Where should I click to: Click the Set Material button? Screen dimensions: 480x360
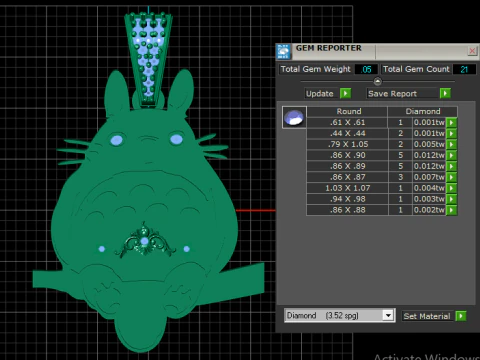click(x=427, y=316)
